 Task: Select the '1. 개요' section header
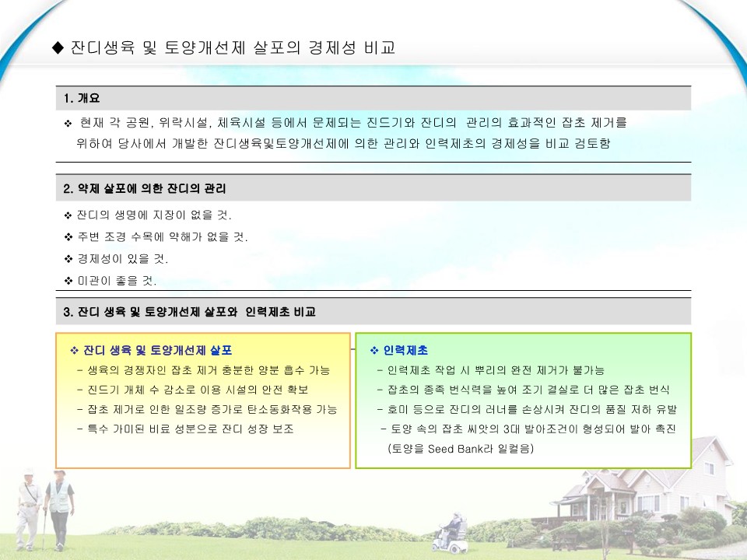click(373, 99)
